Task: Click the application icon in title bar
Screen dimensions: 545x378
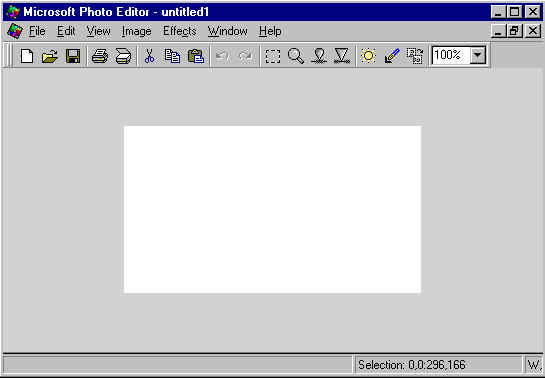Action: coord(13,12)
